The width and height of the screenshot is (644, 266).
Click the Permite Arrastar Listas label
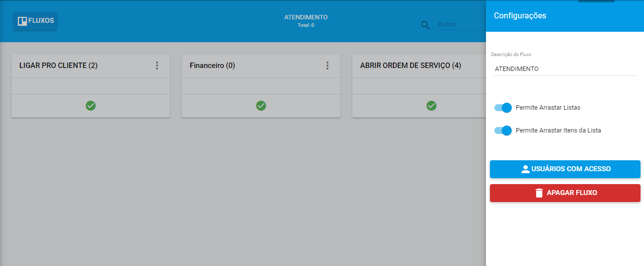548,108
